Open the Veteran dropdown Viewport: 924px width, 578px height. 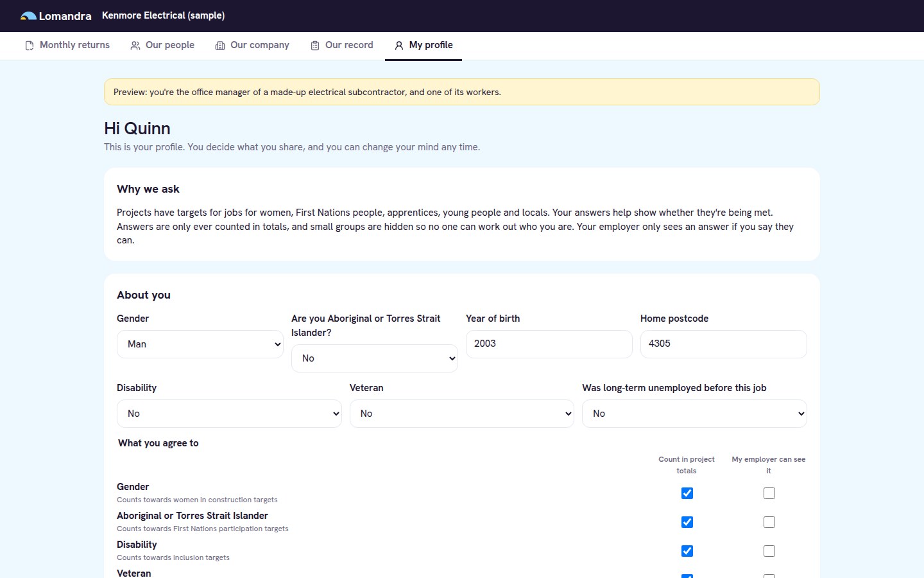(x=462, y=414)
